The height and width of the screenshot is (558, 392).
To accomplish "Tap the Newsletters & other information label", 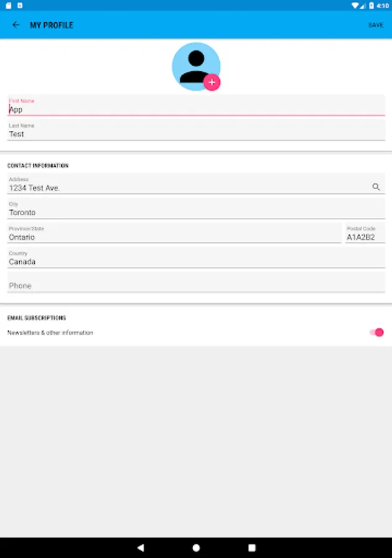I will [x=50, y=333].
